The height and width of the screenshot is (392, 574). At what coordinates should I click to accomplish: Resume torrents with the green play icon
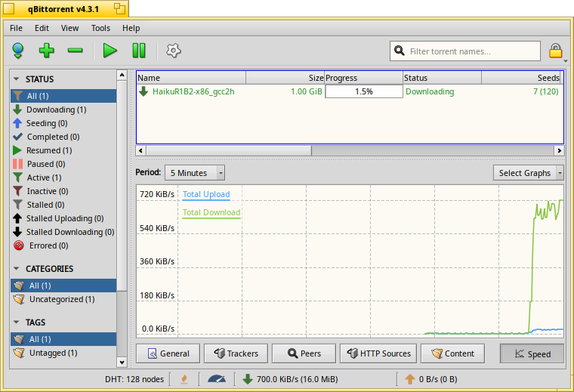click(x=110, y=51)
